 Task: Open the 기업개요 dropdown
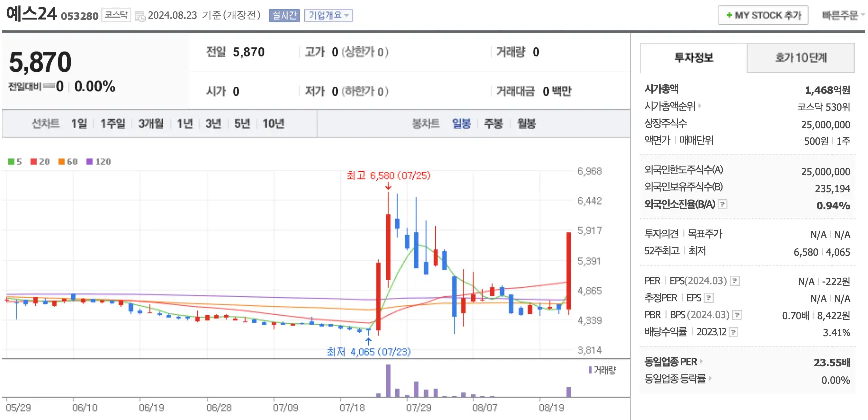click(329, 16)
